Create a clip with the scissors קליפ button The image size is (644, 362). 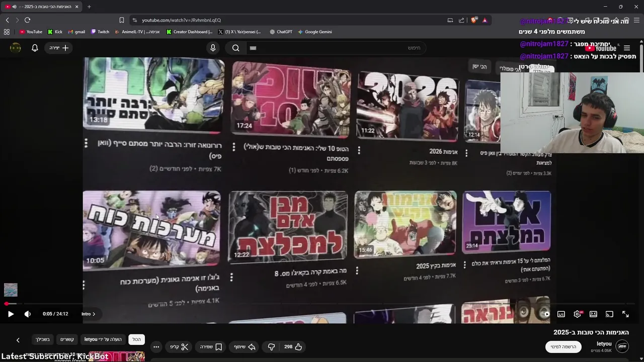[x=179, y=346]
